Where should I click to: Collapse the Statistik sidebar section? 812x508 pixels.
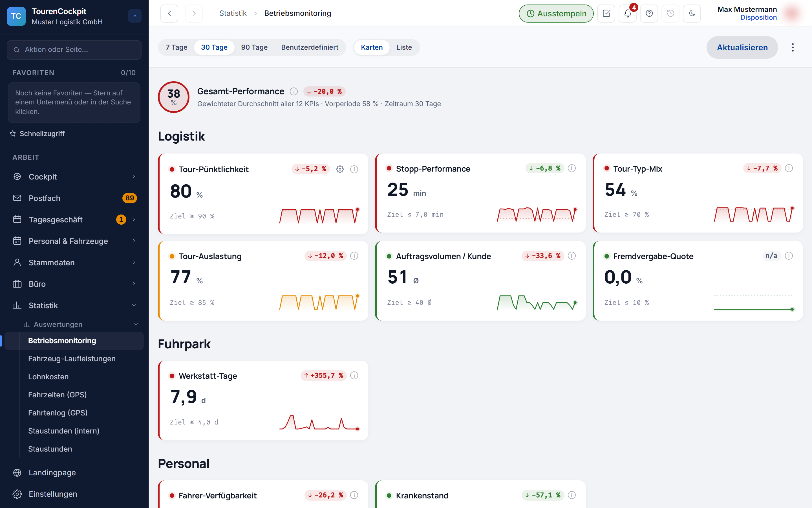coord(74,305)
